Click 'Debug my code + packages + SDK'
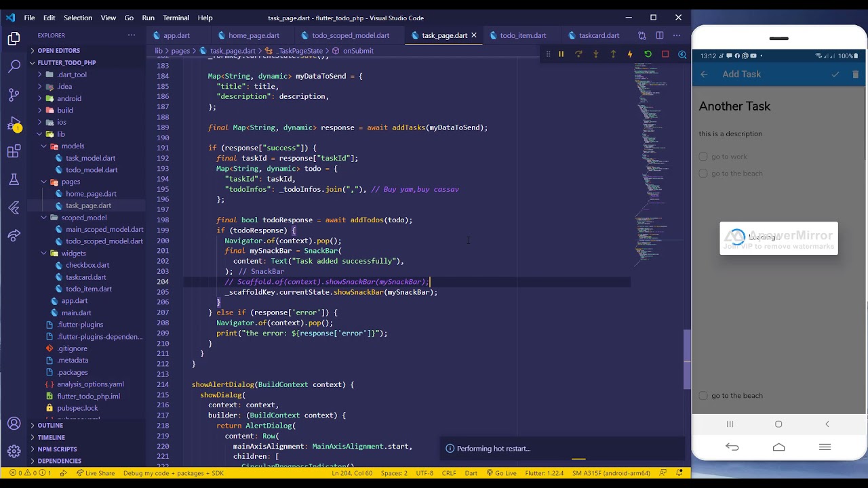 174,473
